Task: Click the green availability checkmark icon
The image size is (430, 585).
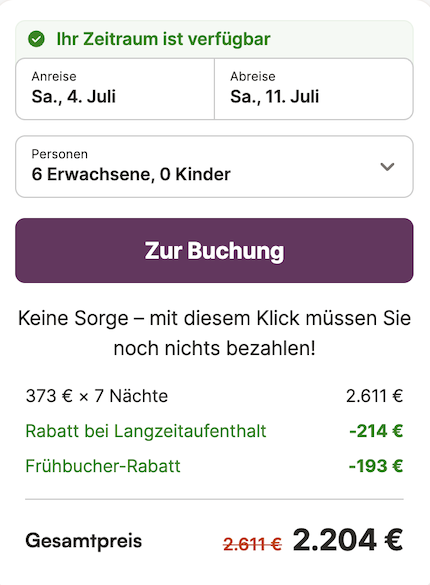Action: coord(36,39)
